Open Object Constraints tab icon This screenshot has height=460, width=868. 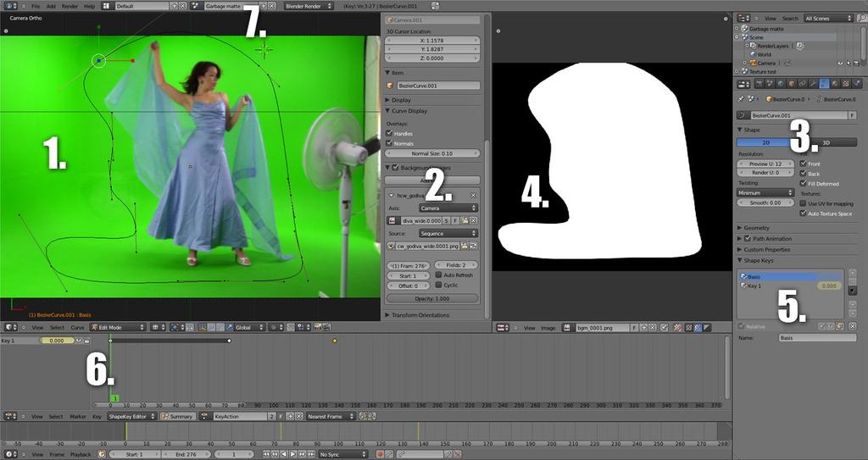click(x=803, y=84)
